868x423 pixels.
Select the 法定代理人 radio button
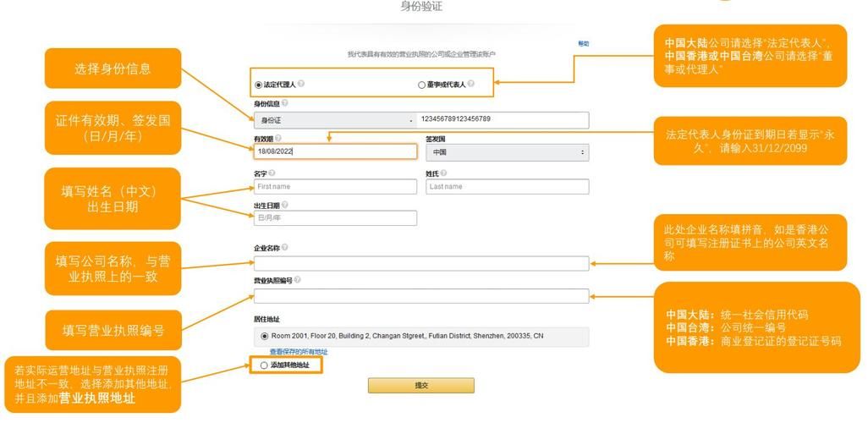(x=258, y=85)
